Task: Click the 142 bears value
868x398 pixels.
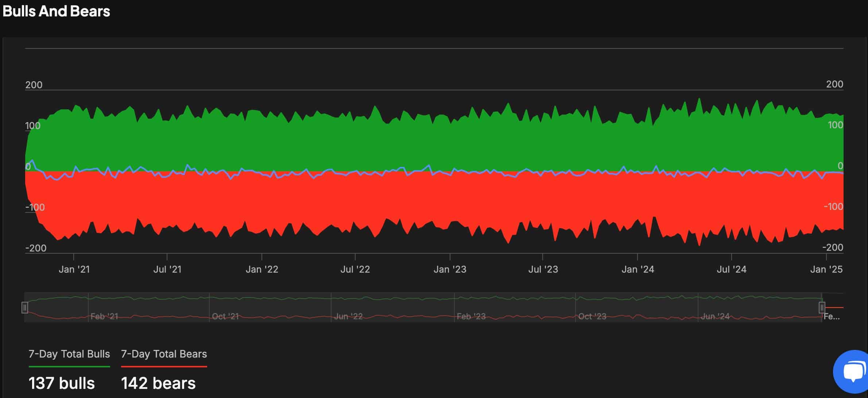Action: (158, 383)
